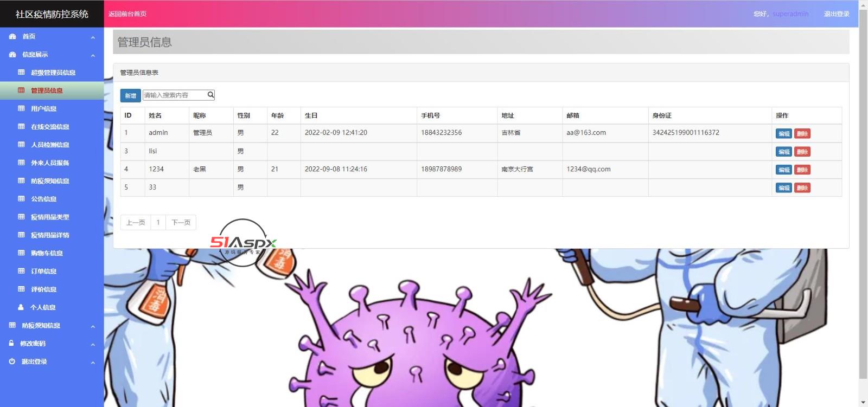Click the table icon beside 在线交流信息
This screenshot has height=407, width=868.
(x=21, y=126)
